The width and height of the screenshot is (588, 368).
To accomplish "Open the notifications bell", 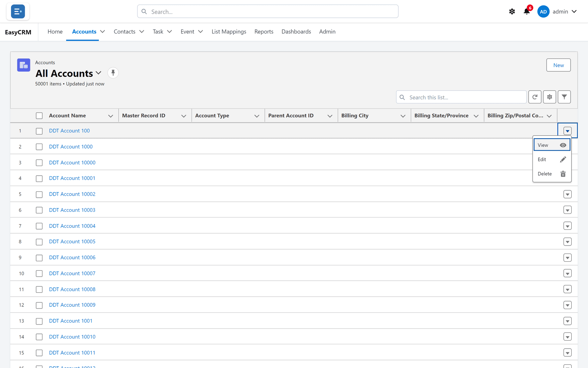I will [x=527, y=11].
